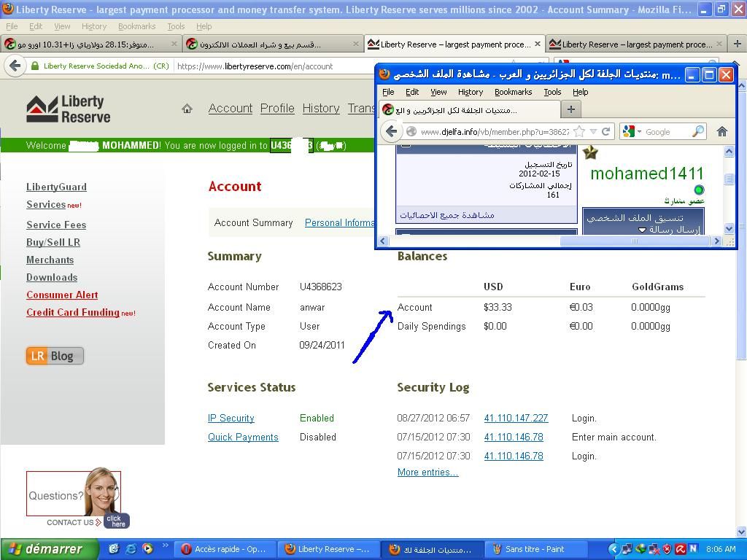Screen dimensions: 747x560
Task: Click the Windows démarrer start button
Action: [x=49, y=549]
